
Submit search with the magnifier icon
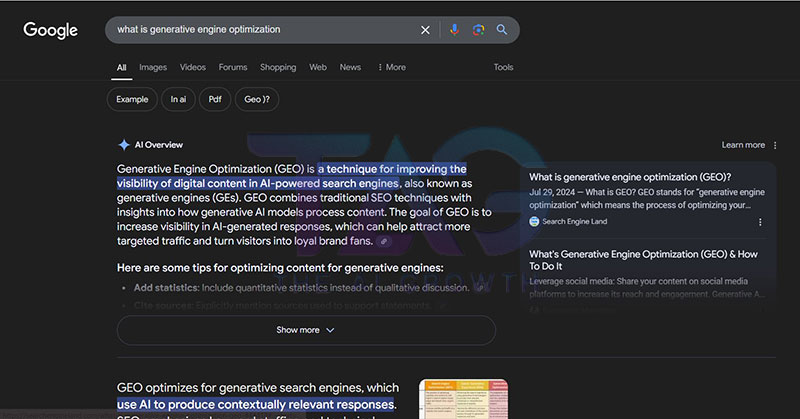[502, 30]
